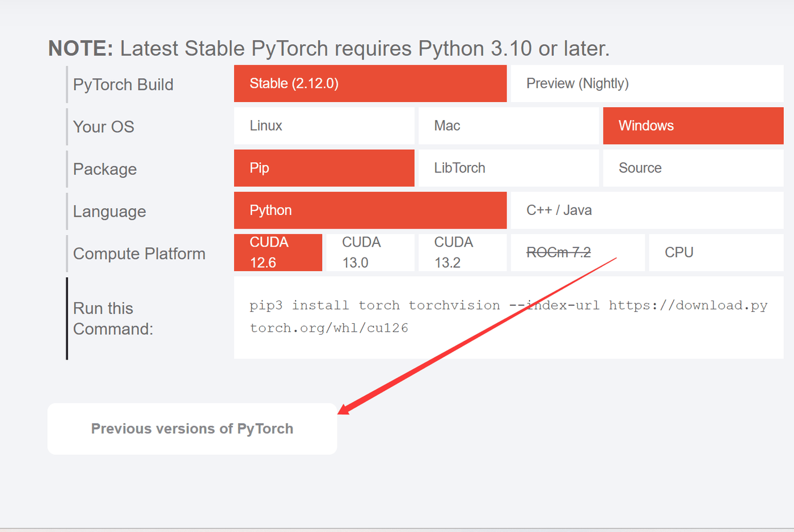Screen dimensions: 794x532
Task: Choose the CUDA 13.0 compute platform
Action: pyautogui.click(x=370, y=252)
